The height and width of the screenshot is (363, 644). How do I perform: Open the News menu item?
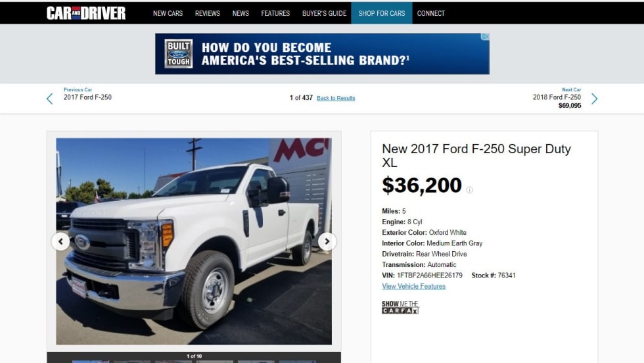(x=241, y=13)
